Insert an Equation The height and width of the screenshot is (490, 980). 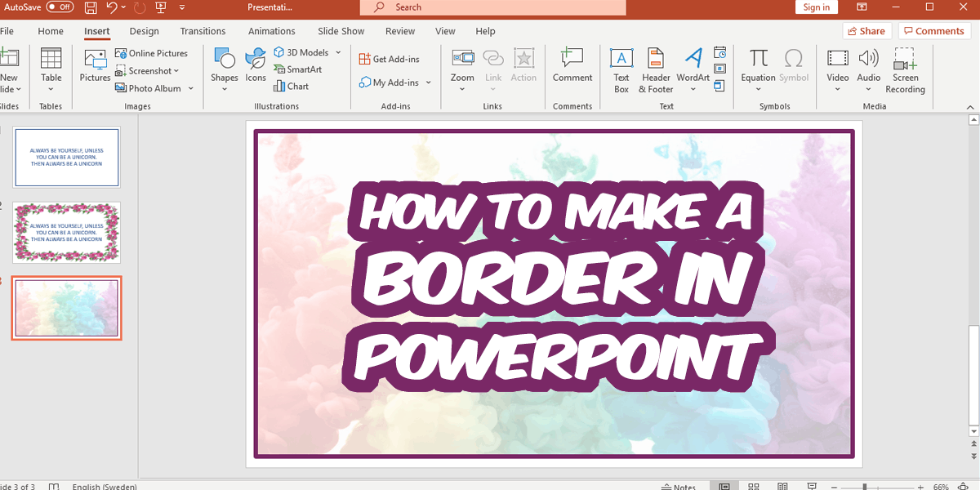coord(758,65)
